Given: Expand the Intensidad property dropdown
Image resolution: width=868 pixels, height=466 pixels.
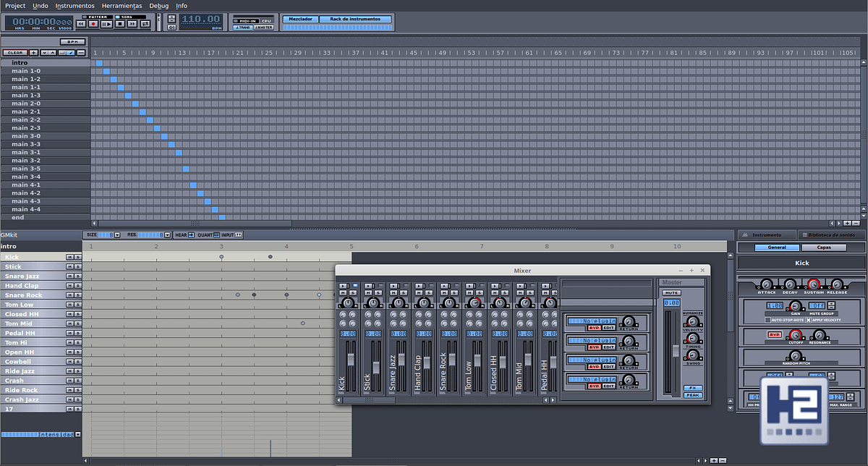Looking at the screenshot, I should click(x=77, y=435).
